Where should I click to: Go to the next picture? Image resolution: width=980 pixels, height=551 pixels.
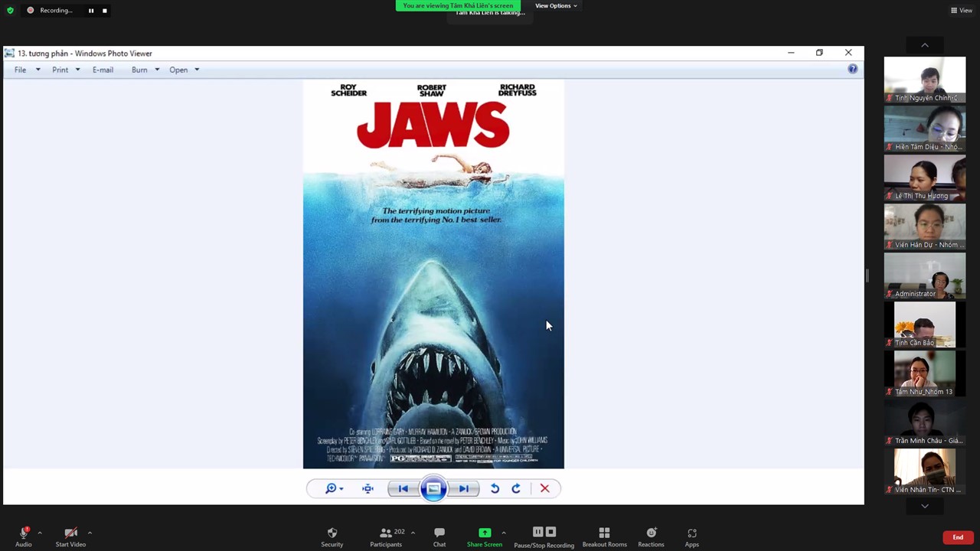coord(463,488)
